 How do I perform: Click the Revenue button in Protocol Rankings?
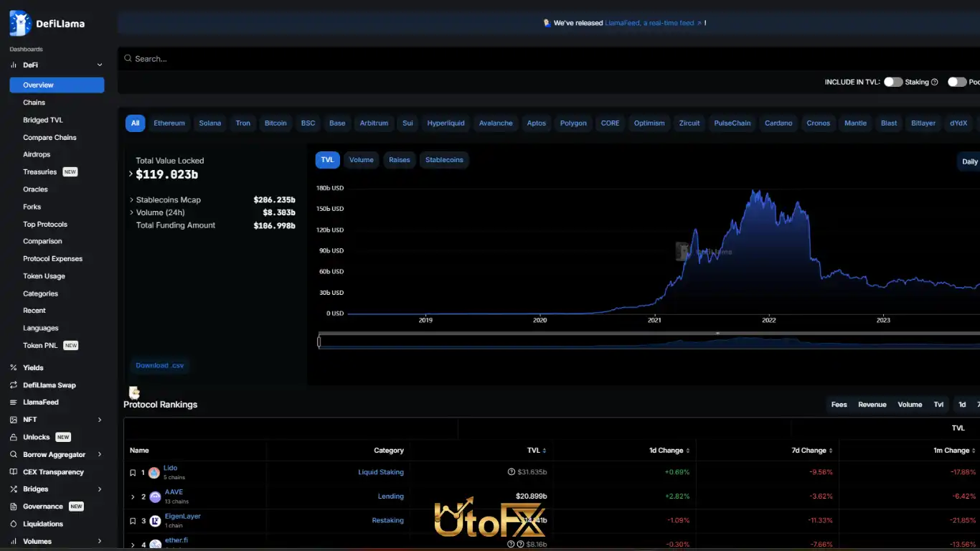[x=872, y=405]
